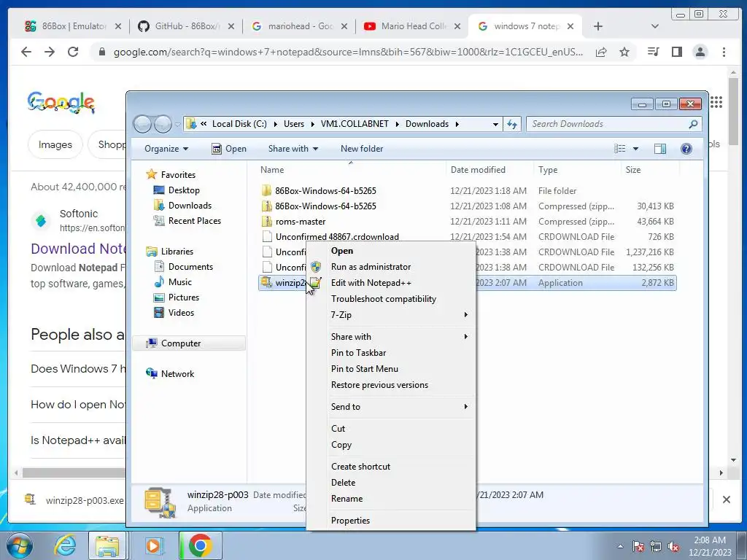The image size is (747, 560).
Task: Bookmark this page with star icon
Action: click(624, 52)
